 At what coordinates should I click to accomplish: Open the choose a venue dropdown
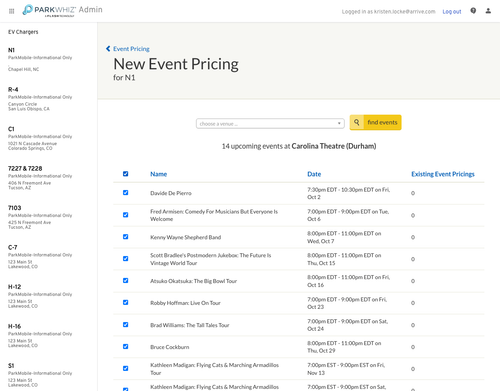pos(270,124)
